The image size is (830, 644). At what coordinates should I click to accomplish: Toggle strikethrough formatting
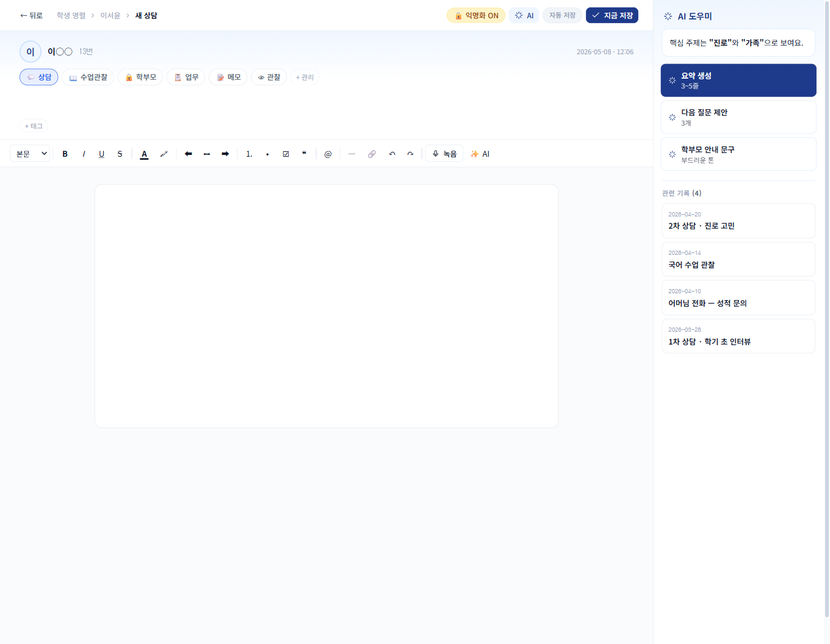tap(120, 154)
